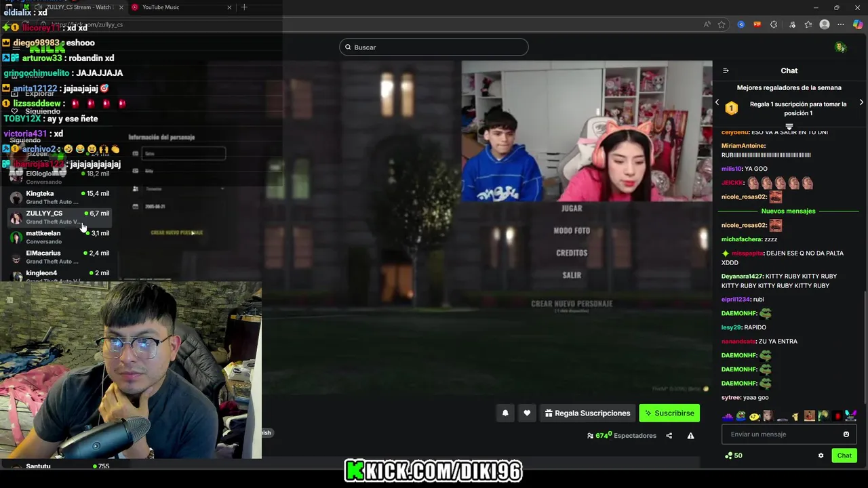The width and height of the screenshot is (868, 488).
Task: Open the user avatar menu on Kick
Action: coord(840,47)
